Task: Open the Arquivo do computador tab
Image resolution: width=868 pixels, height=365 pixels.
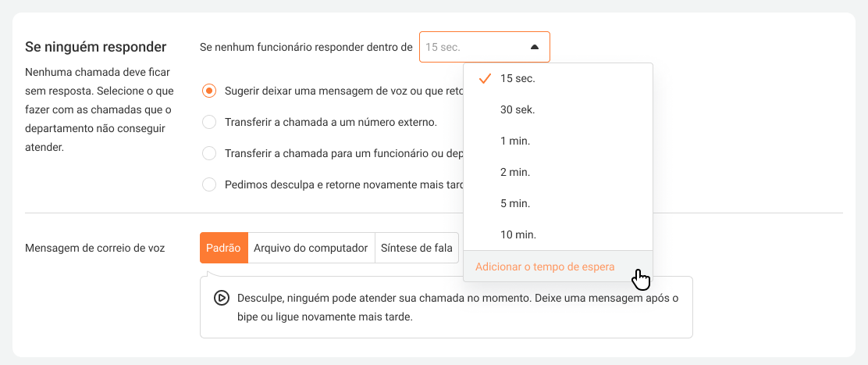Action: point(311,248)
